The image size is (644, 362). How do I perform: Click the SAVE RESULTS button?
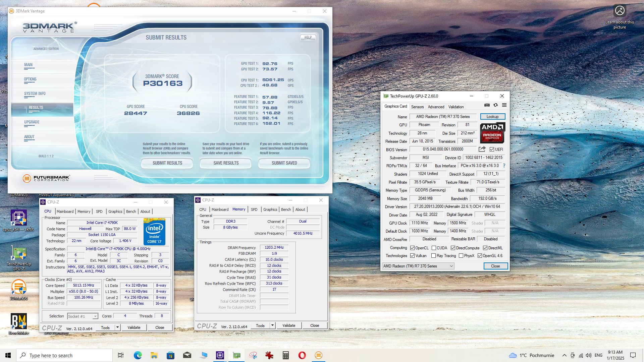click(x=226, y=163)
